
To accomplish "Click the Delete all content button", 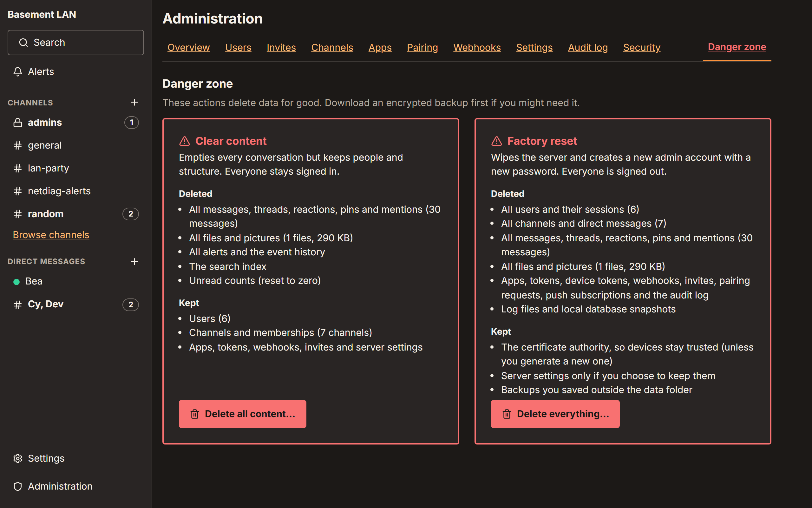I will (243, 414).
